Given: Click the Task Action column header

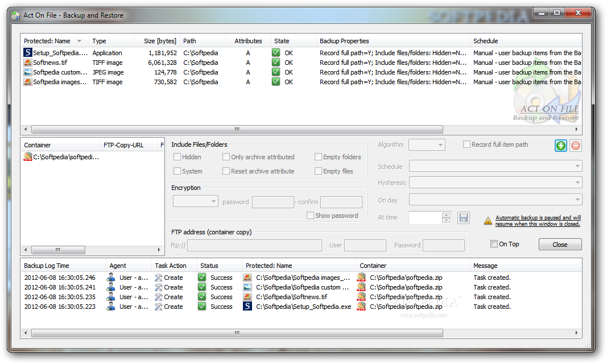Looking at the screenshot, I should [x=175, y=266].
